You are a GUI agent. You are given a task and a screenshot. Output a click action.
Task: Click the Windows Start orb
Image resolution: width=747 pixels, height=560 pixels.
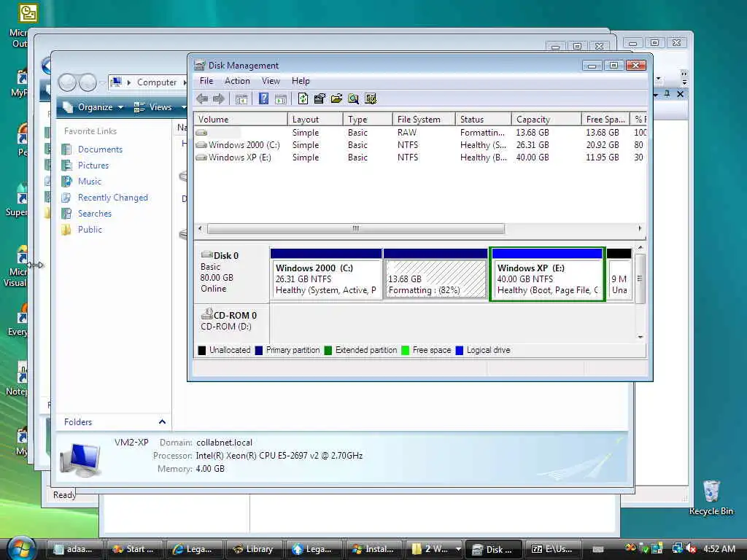tap(21, 548)
